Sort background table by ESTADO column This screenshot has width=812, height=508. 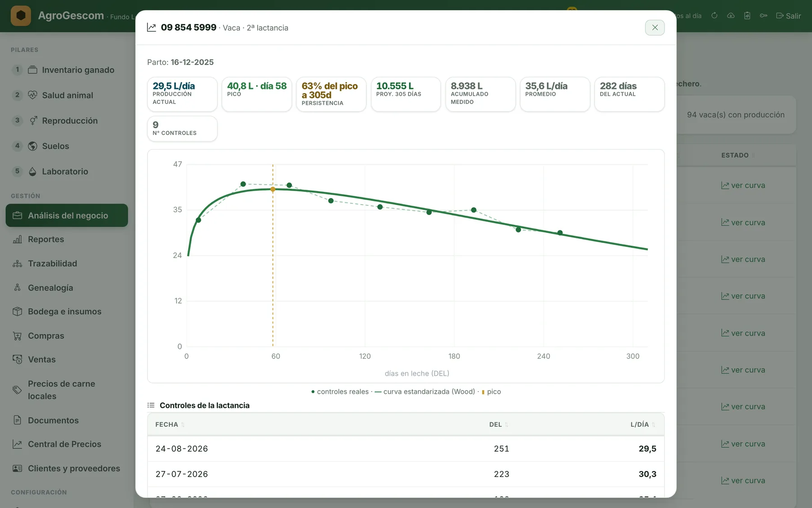point(738,155)
